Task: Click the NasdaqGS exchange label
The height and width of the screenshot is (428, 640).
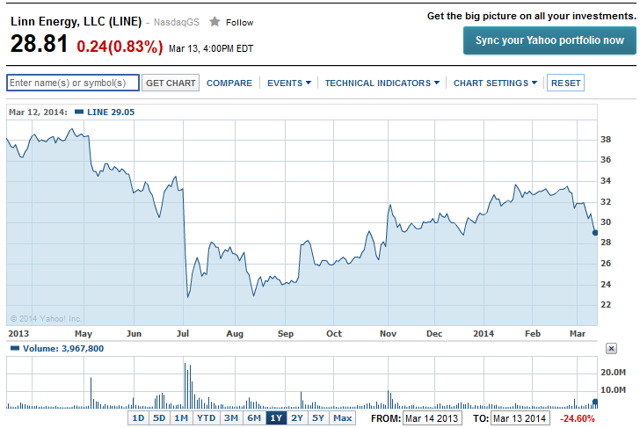Action: coord(176,22)
